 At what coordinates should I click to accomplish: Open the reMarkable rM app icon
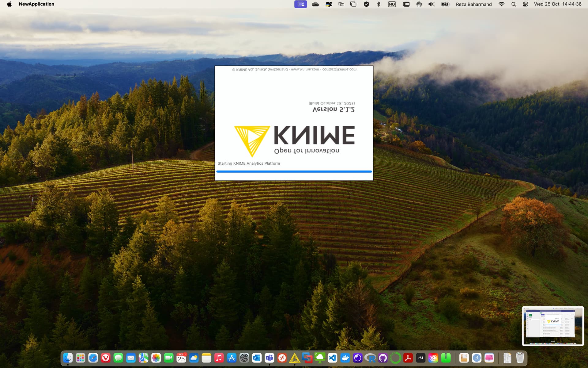point(420,358)
